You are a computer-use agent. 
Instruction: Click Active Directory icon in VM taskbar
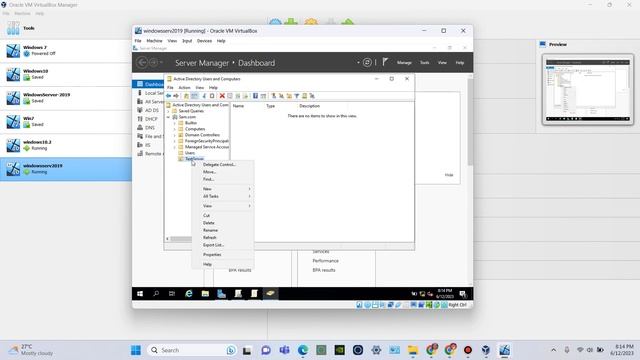(x=270, y=293)
